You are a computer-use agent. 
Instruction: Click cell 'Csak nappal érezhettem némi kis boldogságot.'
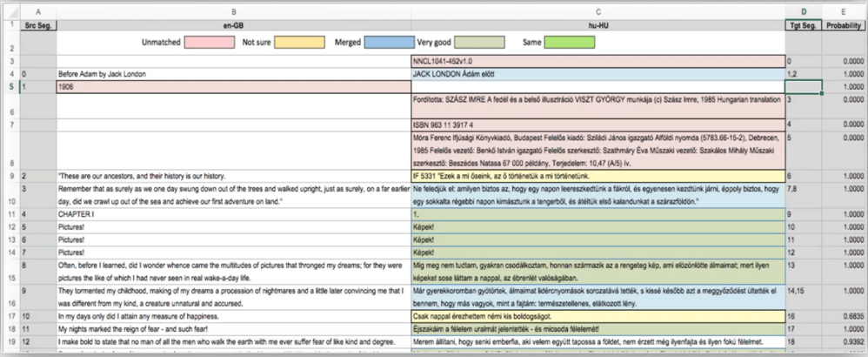point(598,317)
